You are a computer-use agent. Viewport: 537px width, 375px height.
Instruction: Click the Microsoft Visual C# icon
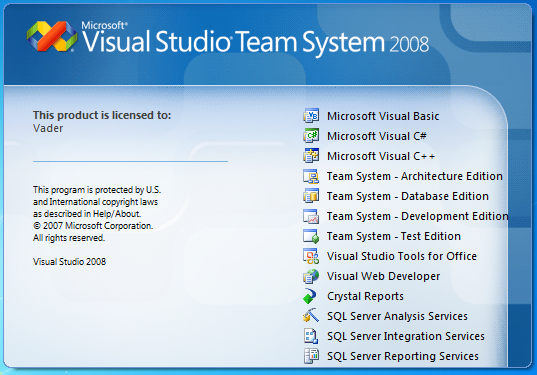(311, 136)
